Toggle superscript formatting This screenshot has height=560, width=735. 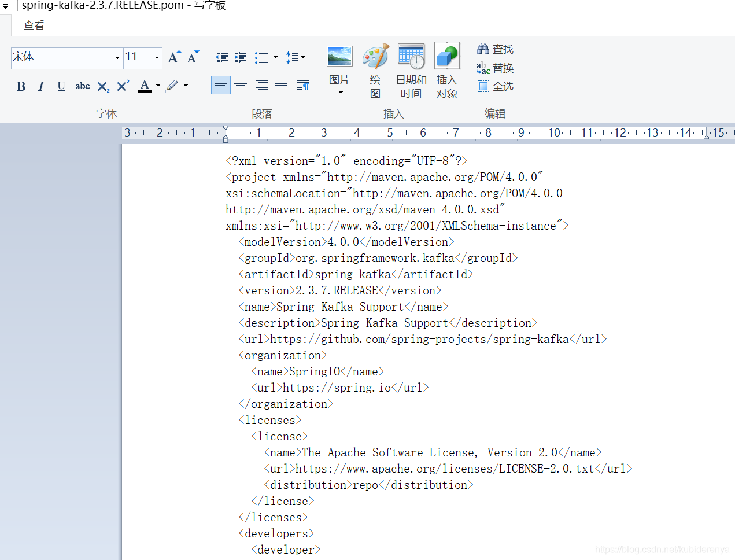(x=123, y=86)
